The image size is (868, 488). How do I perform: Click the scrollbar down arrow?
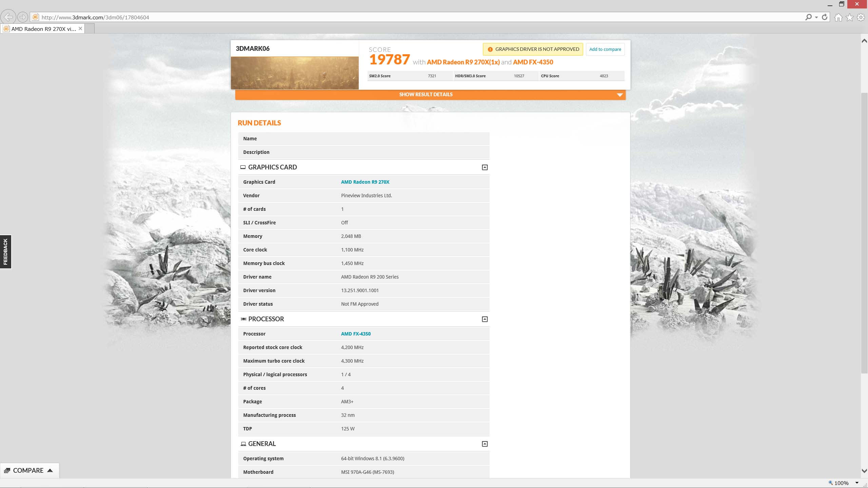point(864,471)
